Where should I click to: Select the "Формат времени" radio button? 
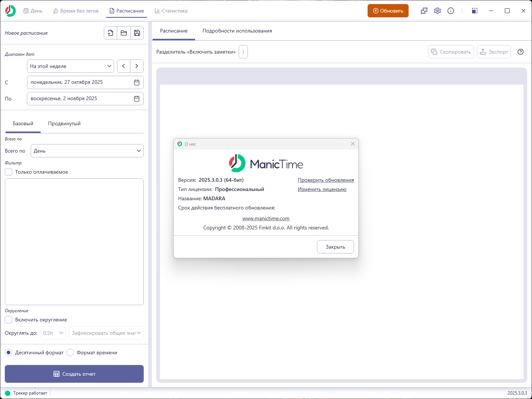pyautogui.click(x=70, y=352)
